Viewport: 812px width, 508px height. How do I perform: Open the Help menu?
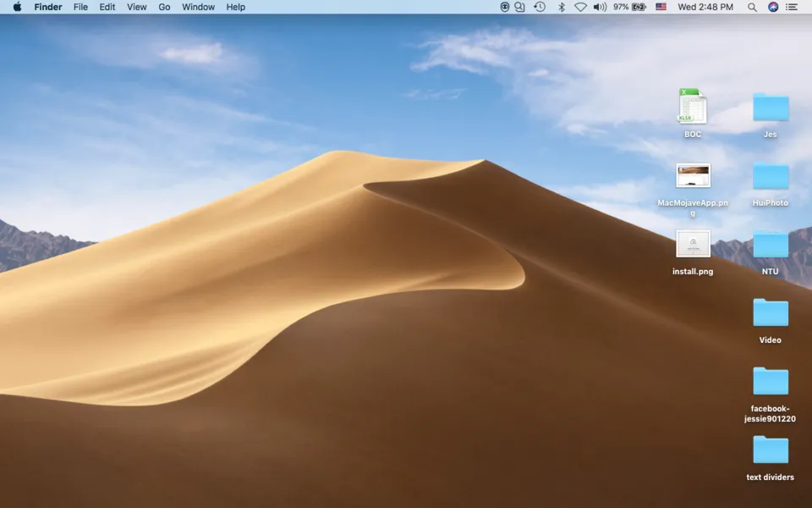pos(236,7)
